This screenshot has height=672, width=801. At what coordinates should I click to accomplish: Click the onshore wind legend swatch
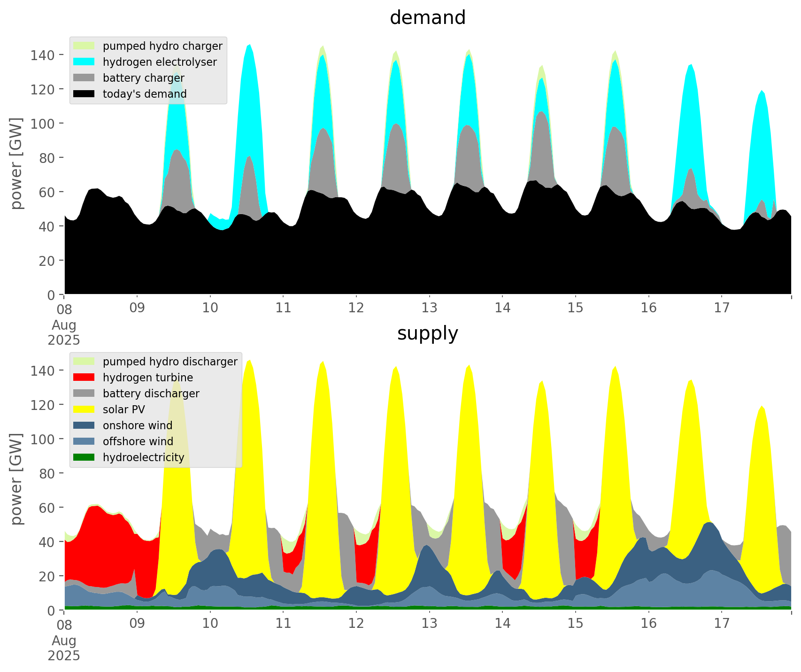[x=84, y=425]
